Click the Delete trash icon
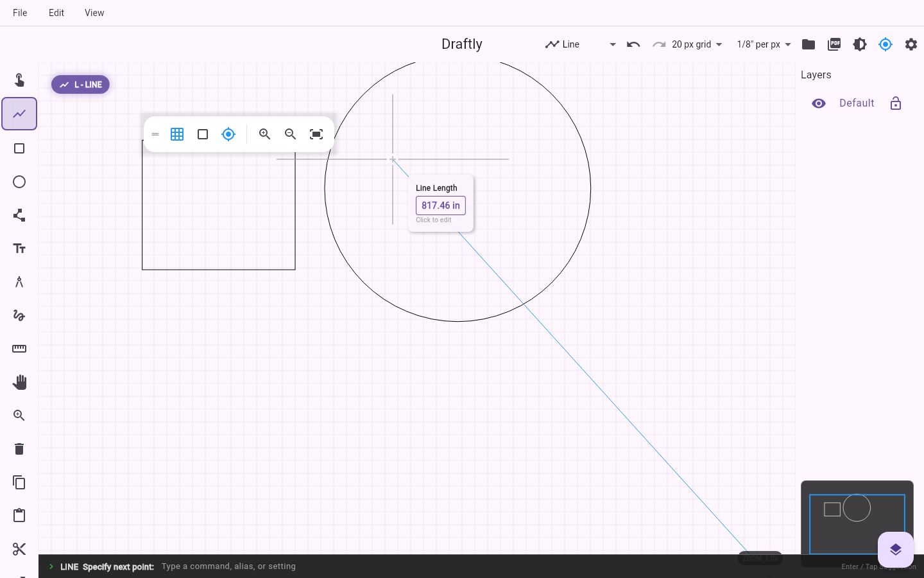Screen dimensions: 924x578 19,449
